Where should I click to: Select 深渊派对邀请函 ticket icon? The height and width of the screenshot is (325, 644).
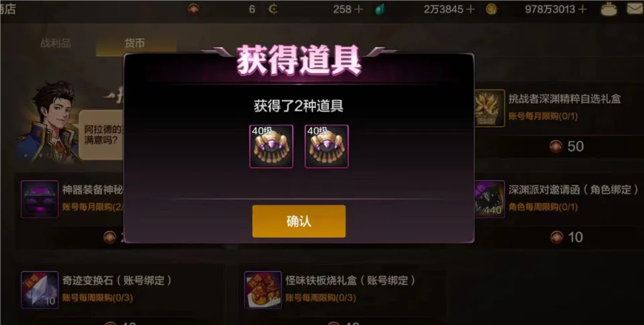tap(490, 199)
